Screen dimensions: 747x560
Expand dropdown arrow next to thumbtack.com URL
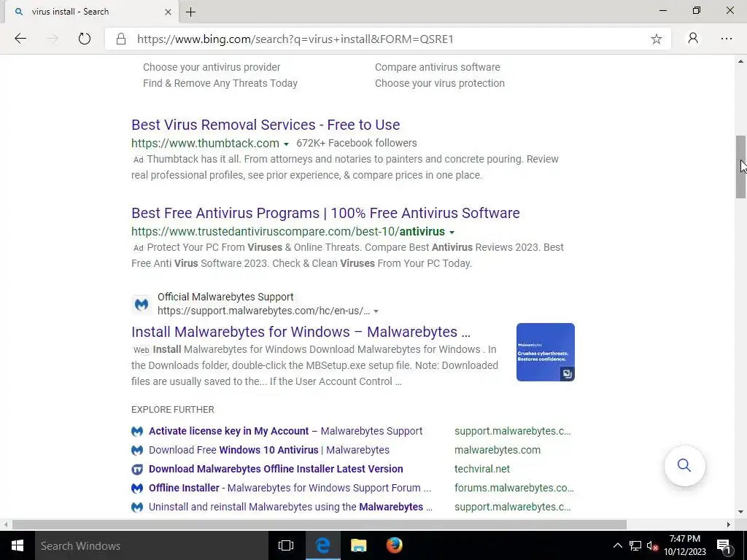[286, 144]
